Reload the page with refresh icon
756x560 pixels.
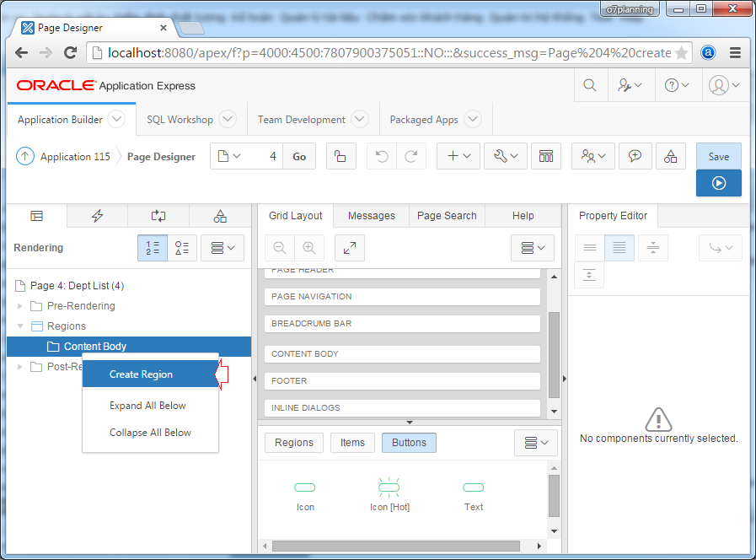(x=71, y=52)
